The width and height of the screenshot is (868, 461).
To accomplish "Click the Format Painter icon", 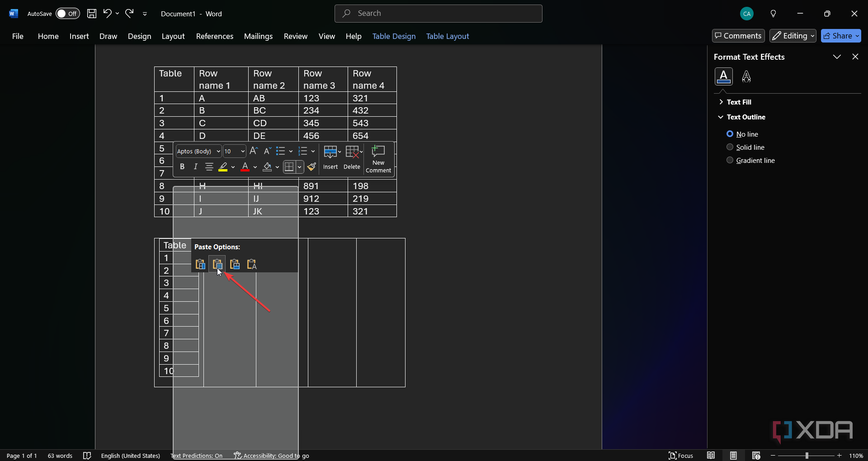I will 311,167.
